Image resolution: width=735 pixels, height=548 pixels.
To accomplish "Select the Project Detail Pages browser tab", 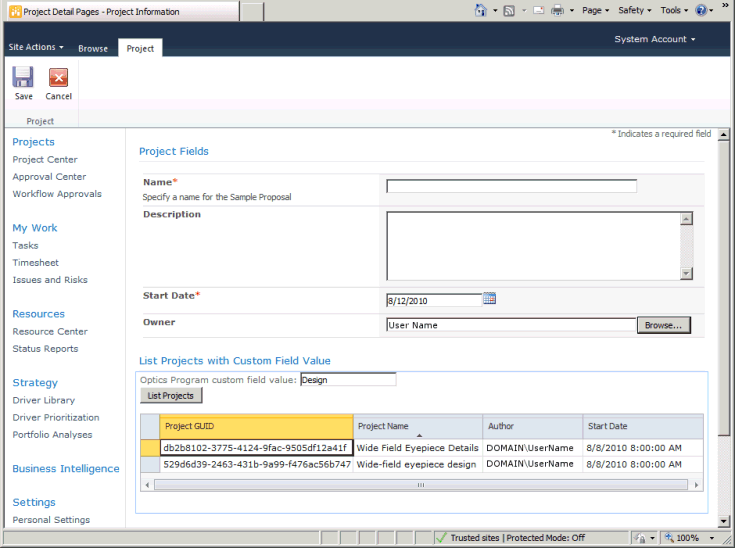I will point(124,12).
